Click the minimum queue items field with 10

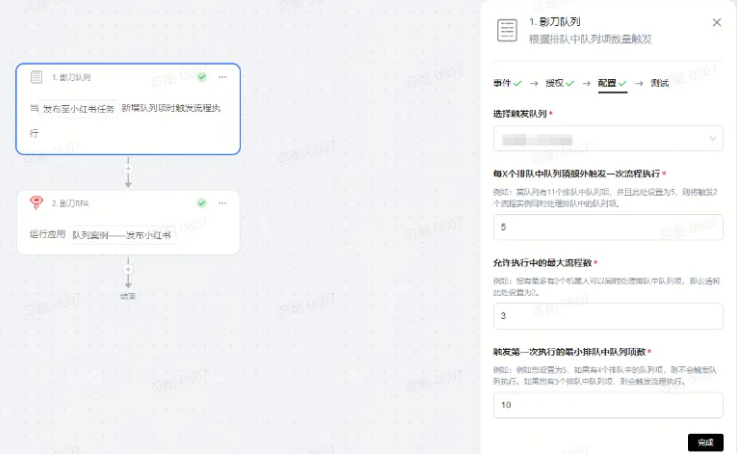tap(608, 405)
